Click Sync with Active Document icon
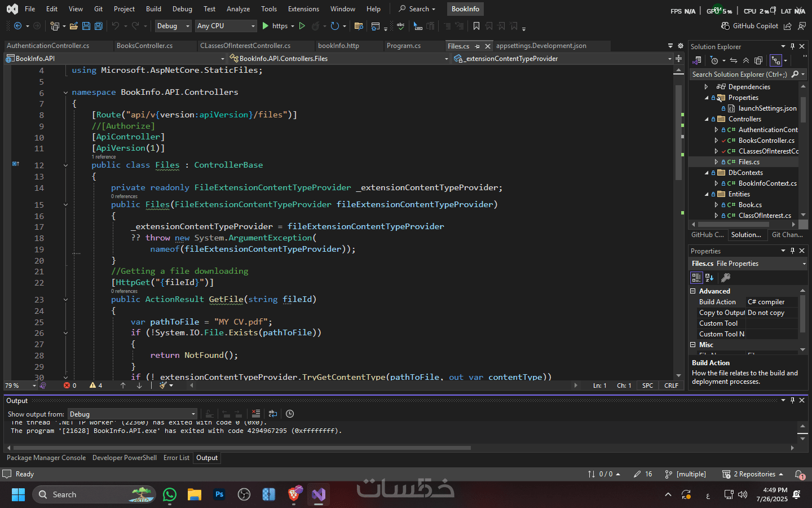The width and height of the screenshot is (812, 508). [734, 60]
